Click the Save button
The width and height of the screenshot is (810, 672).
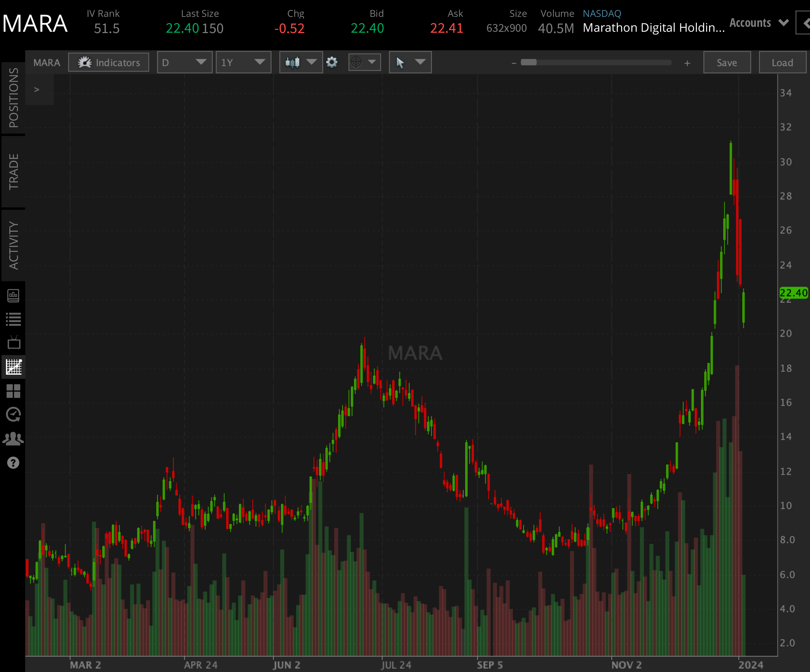727,62
